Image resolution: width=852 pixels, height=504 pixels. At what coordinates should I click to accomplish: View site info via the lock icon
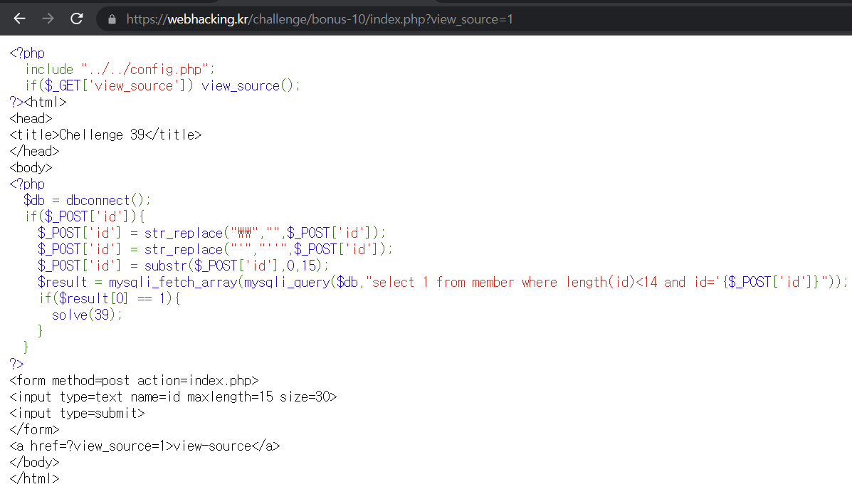pos(112,19)
